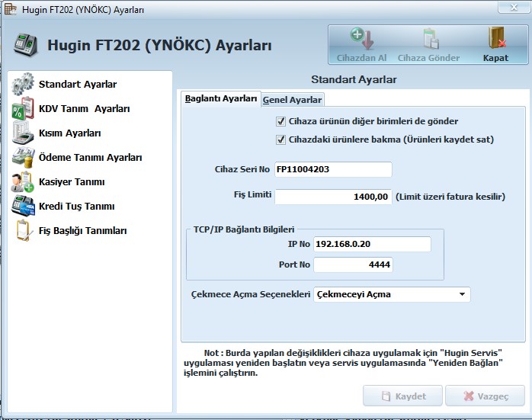
Task: Toggle 'Cihaza ürünün diğer birimleri de gönder' checkbox
Action: click(280, 121)
